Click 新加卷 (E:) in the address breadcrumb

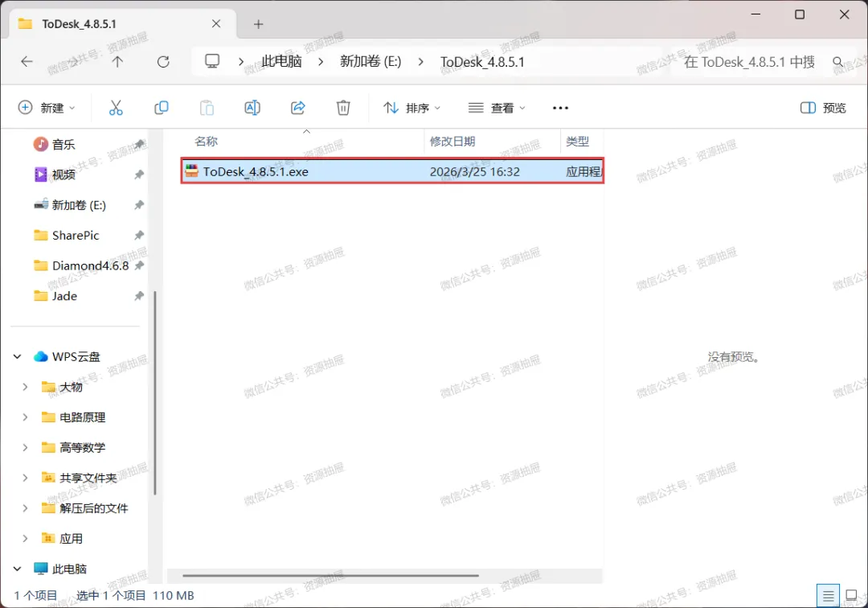(371, 61)
